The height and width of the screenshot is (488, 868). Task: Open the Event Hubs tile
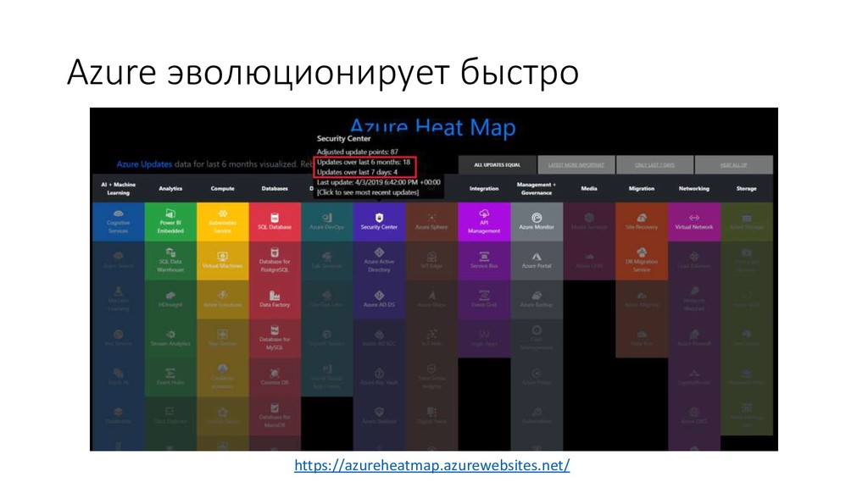[170, 377]
